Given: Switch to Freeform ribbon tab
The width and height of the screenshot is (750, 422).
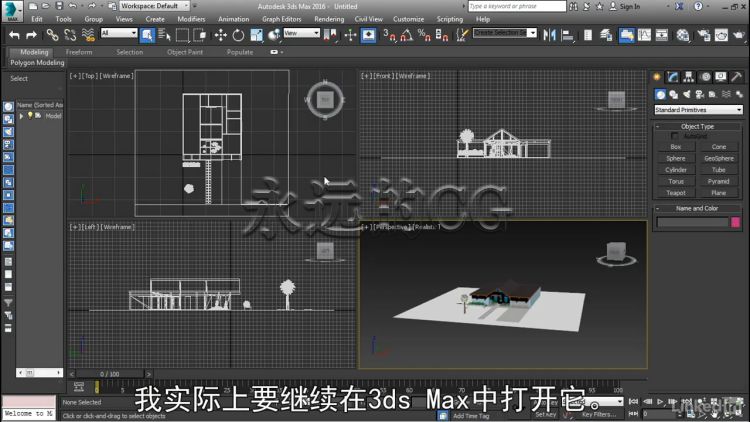Looking at the screenshot, I should coord(79,52).
